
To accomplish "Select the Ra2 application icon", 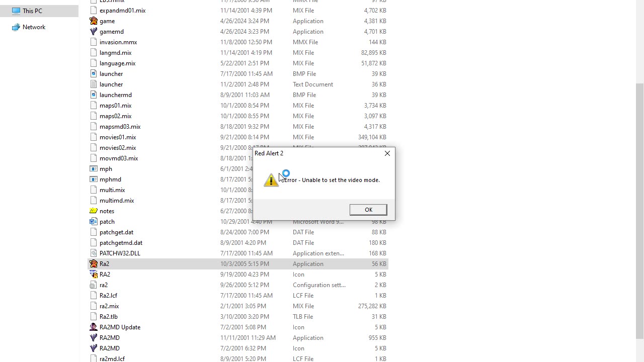I will coord(94,264).
